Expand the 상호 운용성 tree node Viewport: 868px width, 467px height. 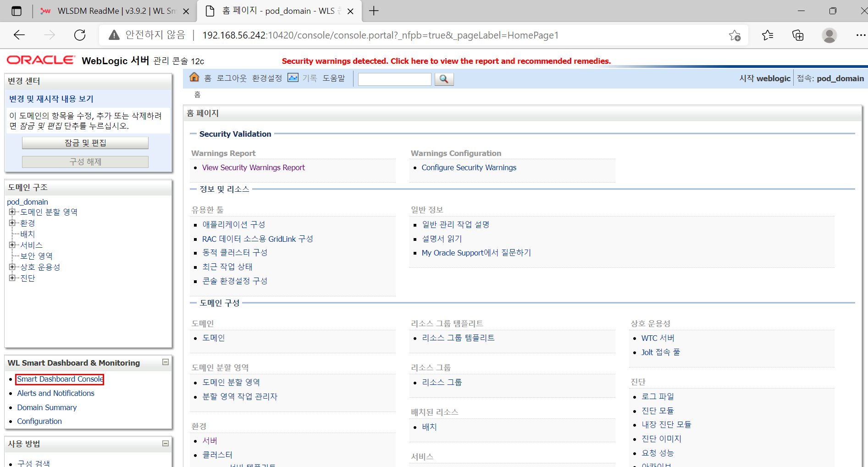12,267
